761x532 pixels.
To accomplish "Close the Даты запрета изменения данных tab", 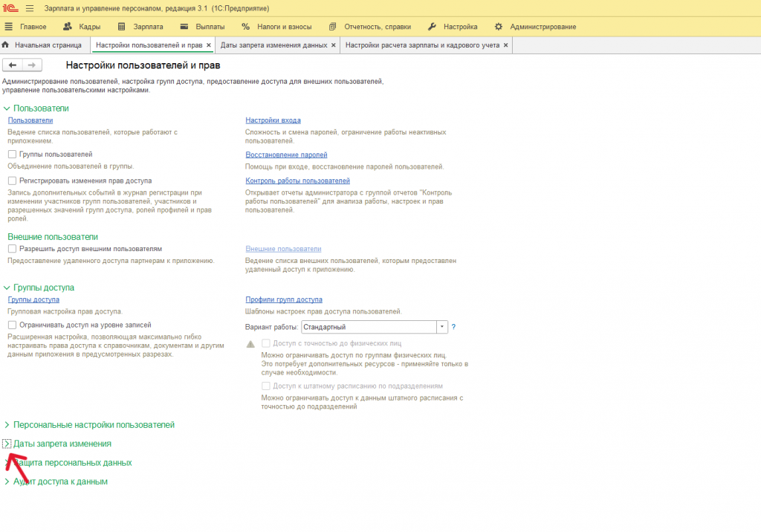I will (334, 45).
